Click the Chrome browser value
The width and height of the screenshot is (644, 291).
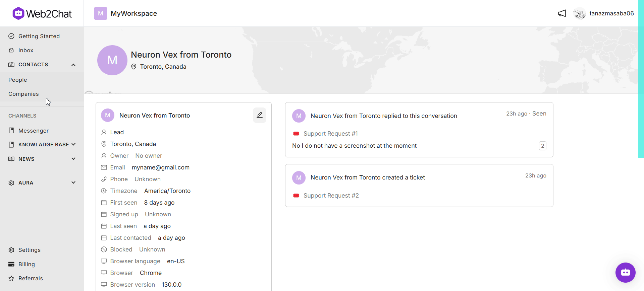pyautogui.click(x=151, y=273)
